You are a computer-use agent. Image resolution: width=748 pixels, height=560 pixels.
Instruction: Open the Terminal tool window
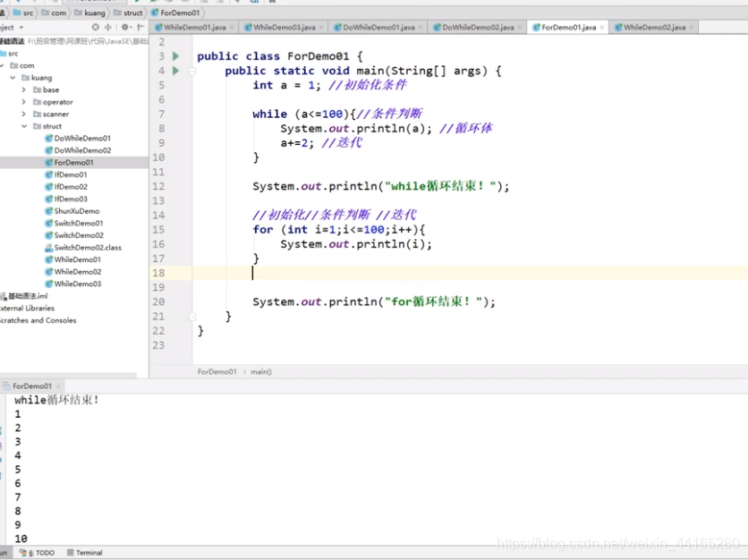[85, 553]
